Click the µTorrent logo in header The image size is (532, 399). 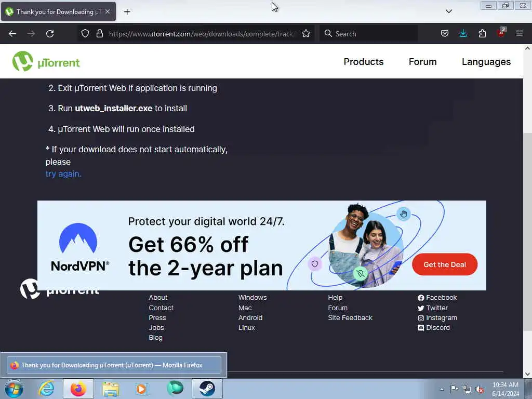tap(46, 61)
